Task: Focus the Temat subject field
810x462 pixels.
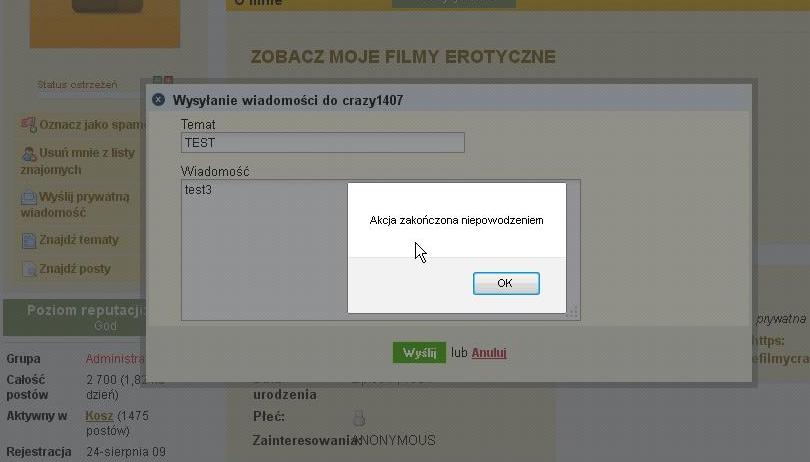Action: [323, 143]
